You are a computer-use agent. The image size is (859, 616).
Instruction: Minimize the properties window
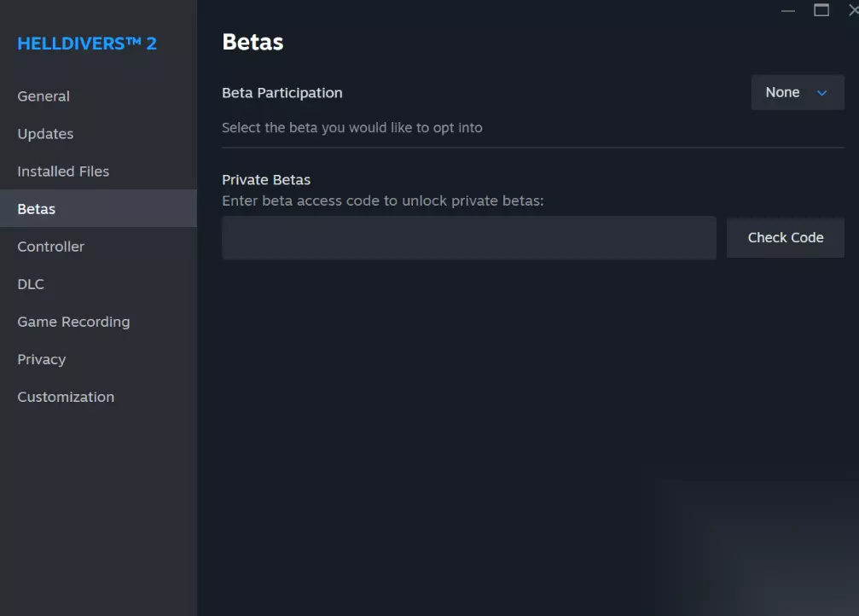tap(788, 10)
